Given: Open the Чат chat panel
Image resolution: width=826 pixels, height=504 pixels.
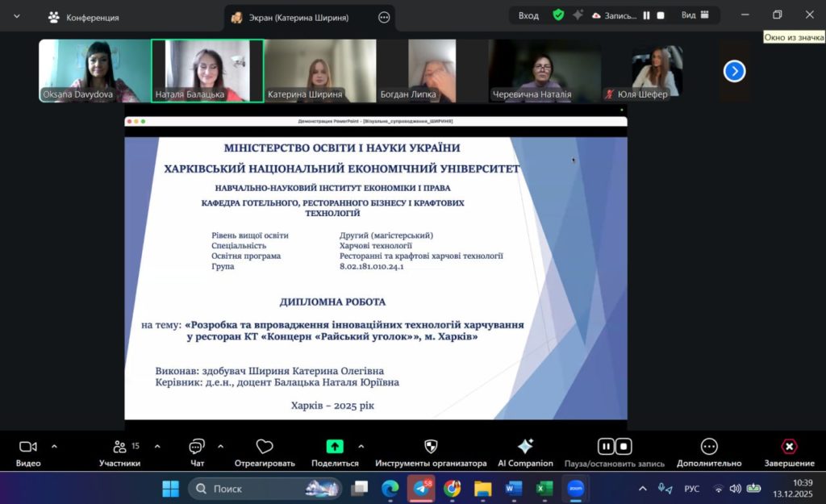Looking at the screenshot, I should [197, 447].
